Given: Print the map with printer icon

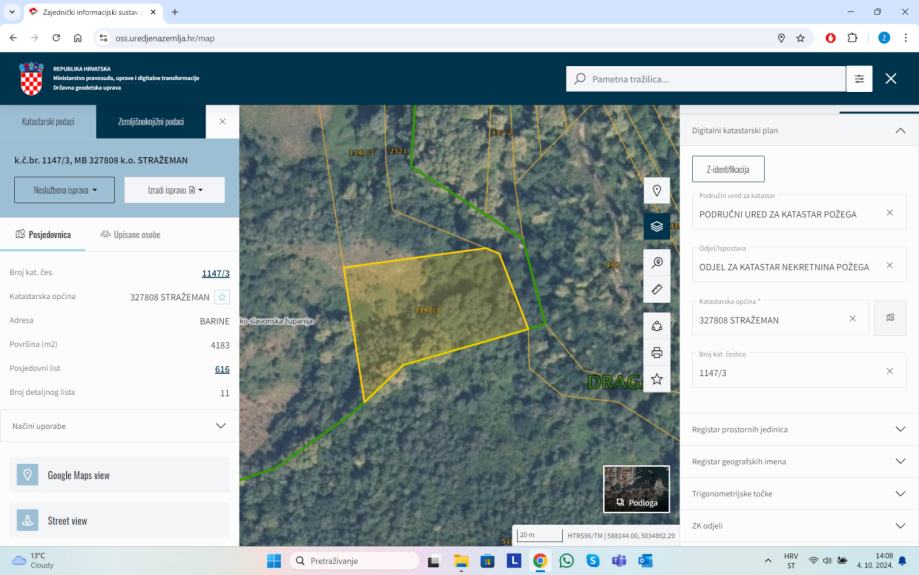Looking at the screenshot, I should coord(656,352).
